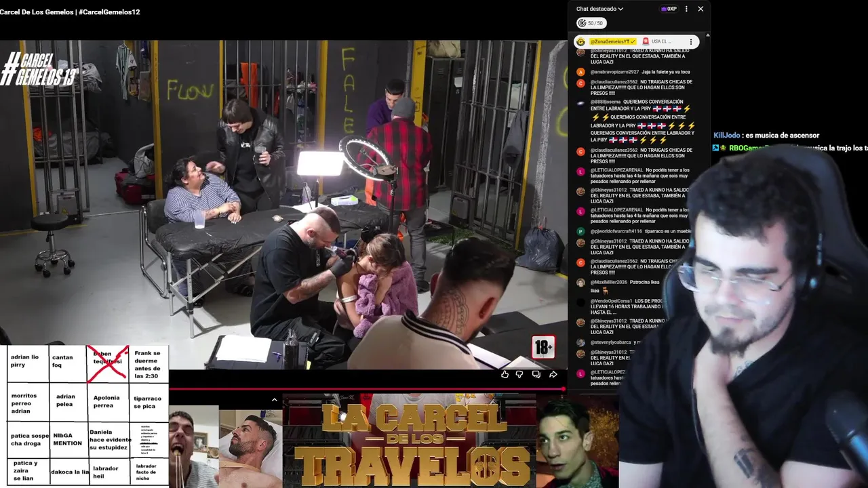Click bingo cell 'Apolonia perrea'
The width and height of the screenshot is (868, 488).
(x=107, y=403)
